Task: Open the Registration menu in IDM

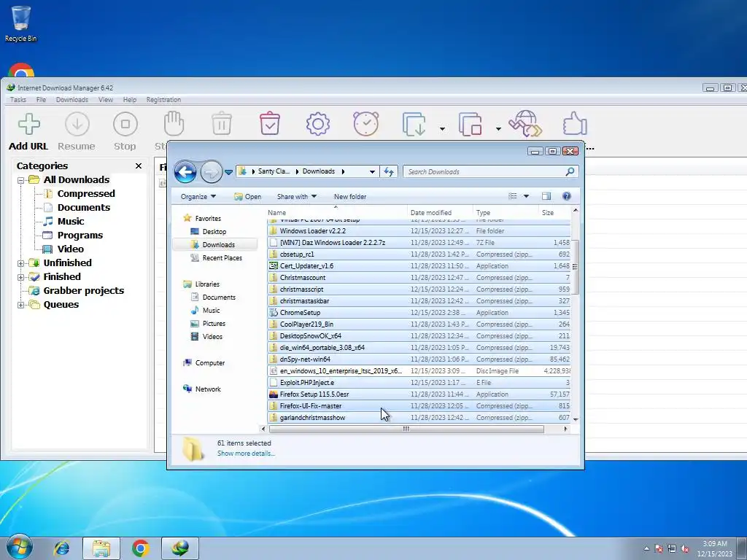Action: (x=163, y=99)
